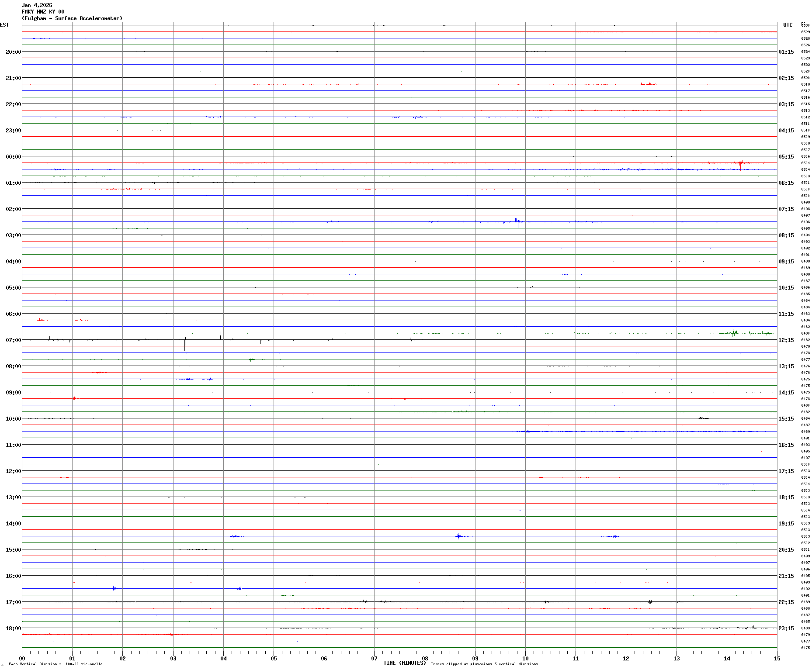Click minute 10 on the bottom axis
The height and width of the screenshot is (670, 812).
click(525, 659)
